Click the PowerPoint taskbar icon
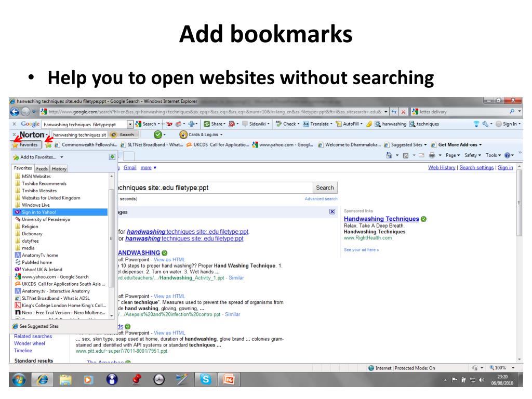This screenshot has width=532, height=399. pyautogui.click(x=229, y=379)
